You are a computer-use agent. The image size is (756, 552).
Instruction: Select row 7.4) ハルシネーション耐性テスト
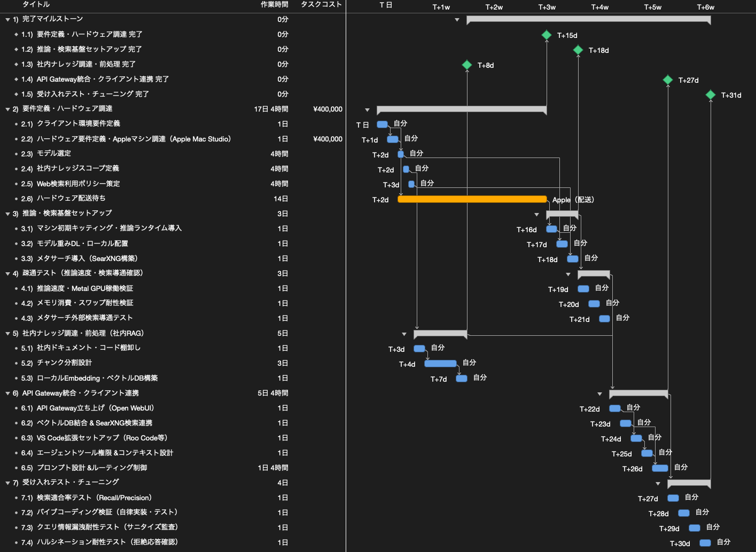tap(173, 542)
